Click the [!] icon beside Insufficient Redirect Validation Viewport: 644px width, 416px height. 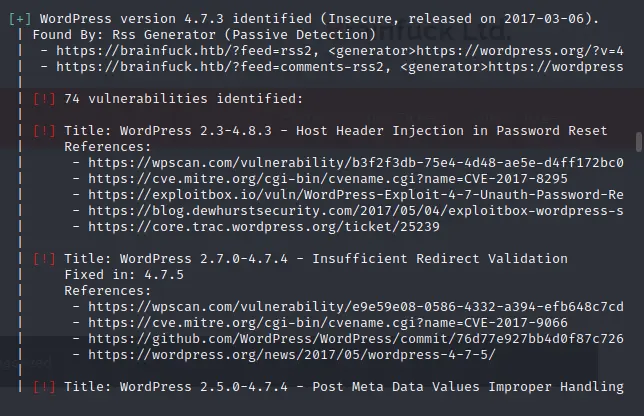pyautogui.click(x=44, y=259)
